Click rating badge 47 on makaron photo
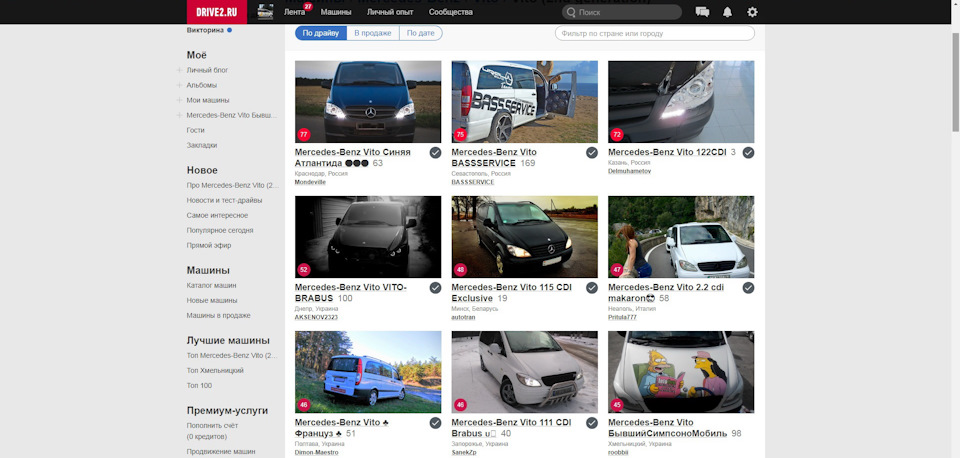Image resolution: width=960 pixels, height=458 pixels. [617, 269]
